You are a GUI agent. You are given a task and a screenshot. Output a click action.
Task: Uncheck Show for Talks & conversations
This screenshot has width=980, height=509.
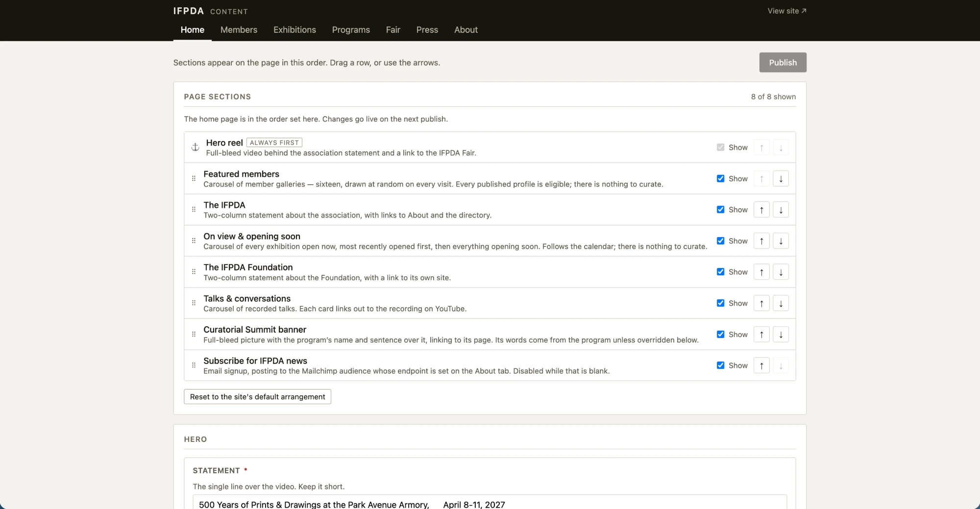pos(720,303)
